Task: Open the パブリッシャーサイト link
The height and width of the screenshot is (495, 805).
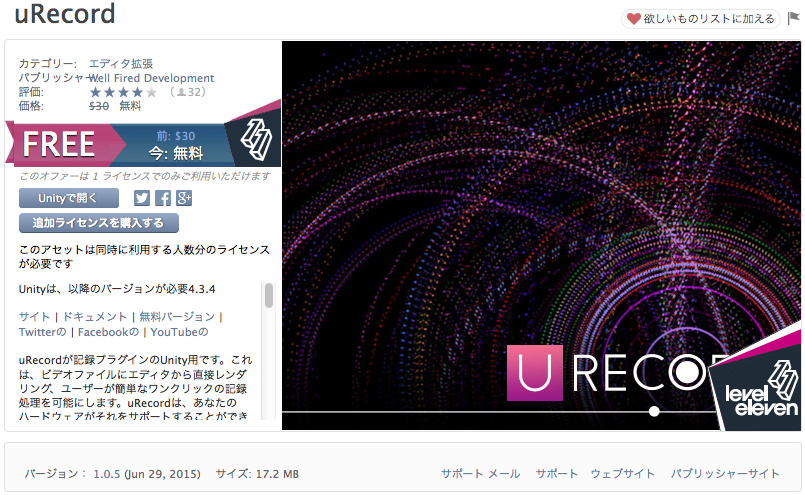Action: coord(725,473)
